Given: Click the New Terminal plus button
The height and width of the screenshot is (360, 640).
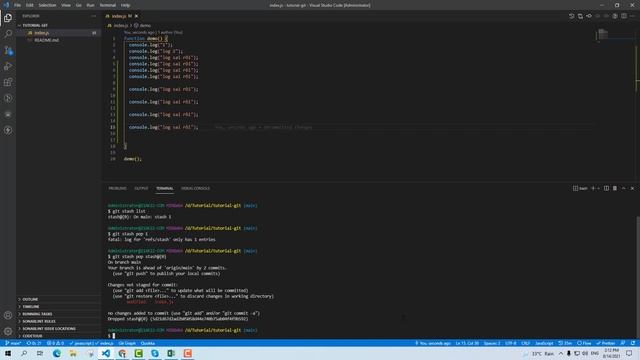Looking at the screenshot, I should [593, 188].
